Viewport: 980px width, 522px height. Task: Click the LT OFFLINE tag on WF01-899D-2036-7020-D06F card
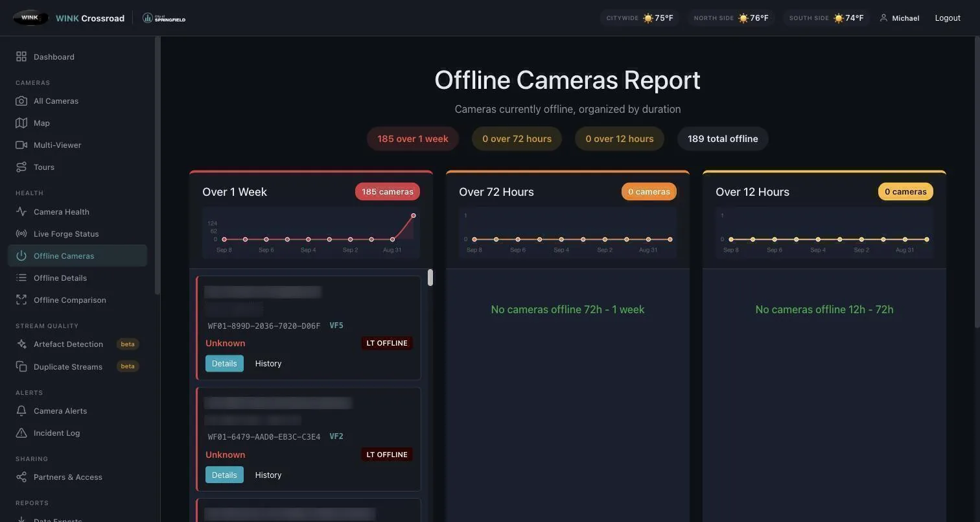click(x=387, y=344)
